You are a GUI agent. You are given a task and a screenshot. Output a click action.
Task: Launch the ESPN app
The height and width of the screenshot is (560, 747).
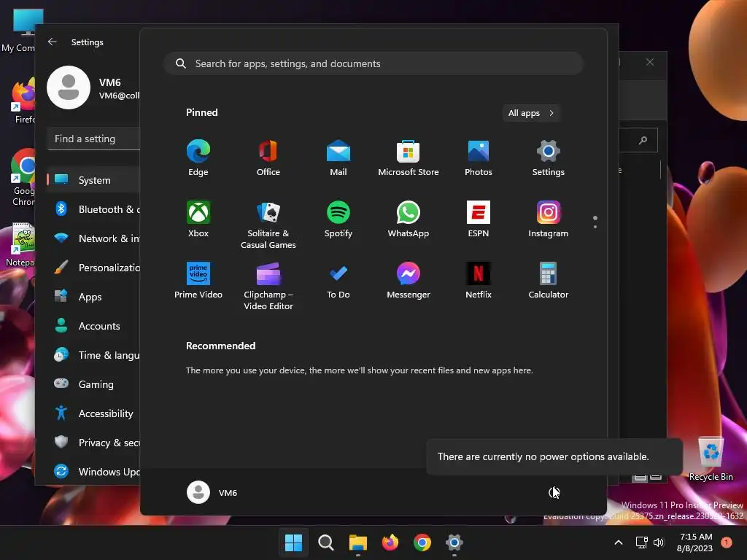[479, 219]
